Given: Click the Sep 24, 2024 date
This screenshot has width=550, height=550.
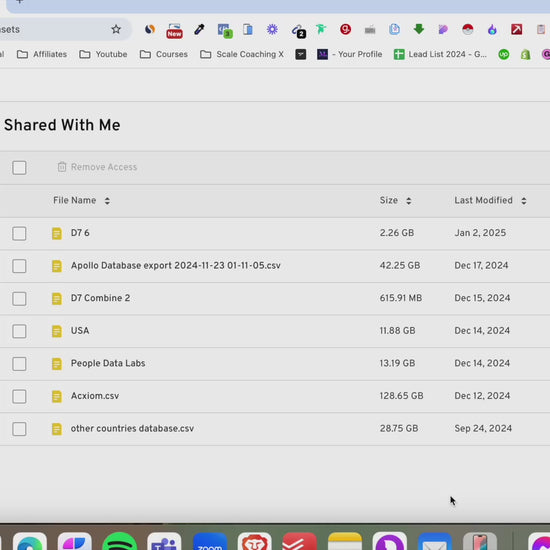Looking at the screenshot, I should tap(483, 429).
